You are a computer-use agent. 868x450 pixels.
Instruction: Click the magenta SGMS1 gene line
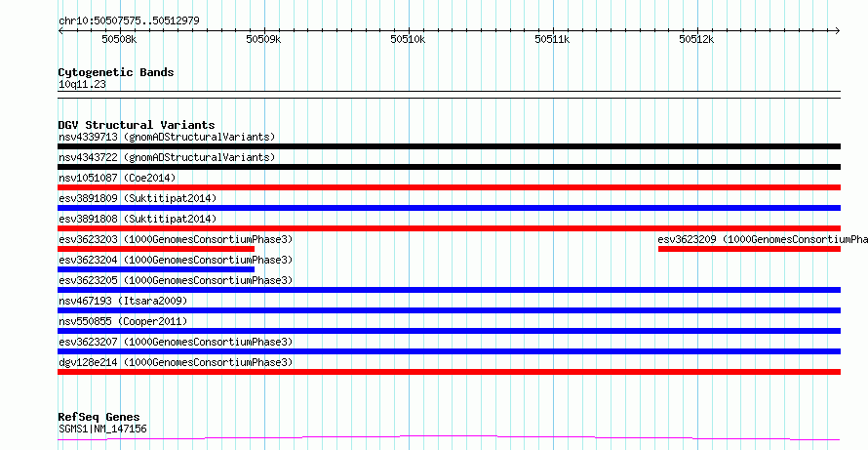449,438
